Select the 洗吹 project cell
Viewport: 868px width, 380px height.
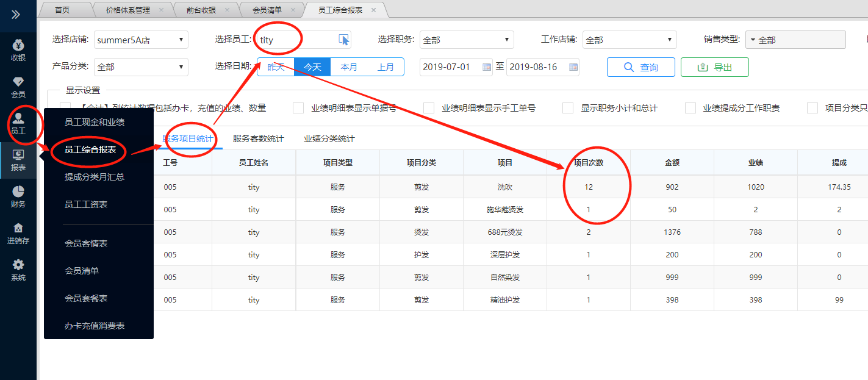coord(505,187)
